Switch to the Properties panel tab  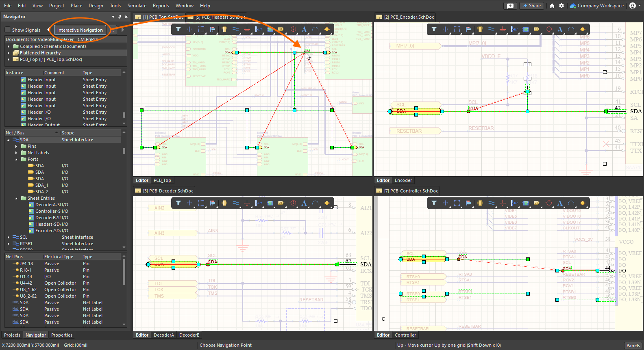(x=62, y=335)
